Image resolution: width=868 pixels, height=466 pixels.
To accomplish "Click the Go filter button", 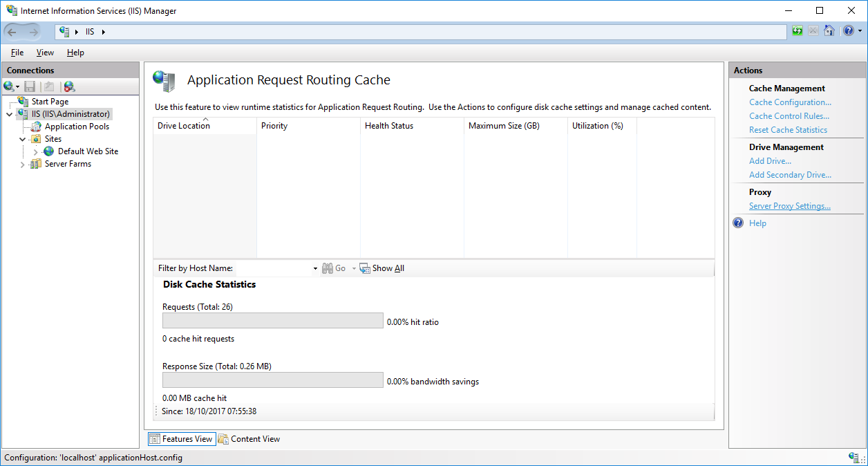I will point(334,268).
